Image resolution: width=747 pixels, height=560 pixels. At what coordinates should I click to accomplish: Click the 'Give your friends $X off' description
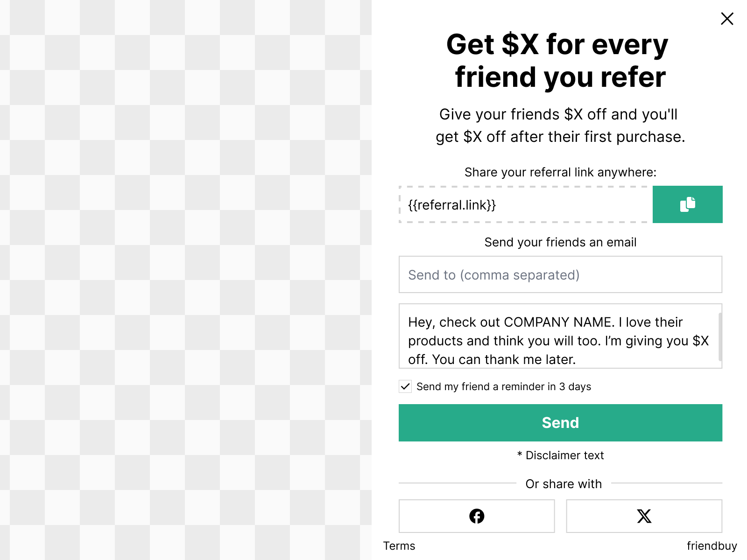(x=560, y=126)
